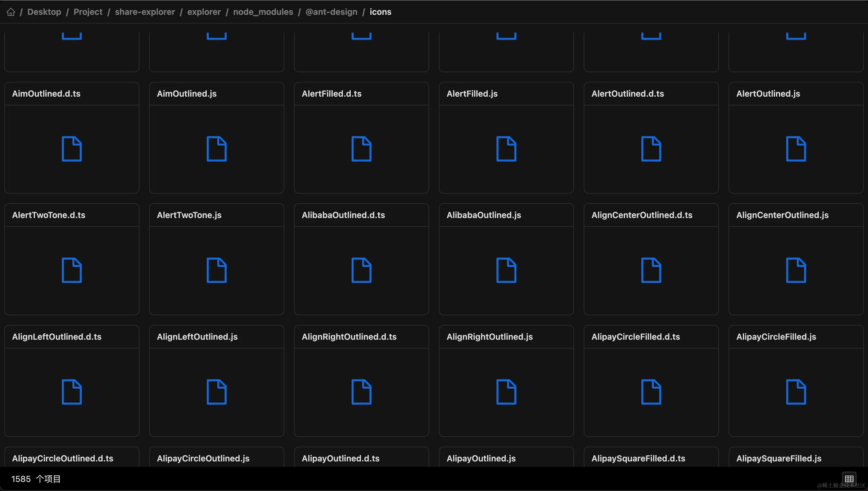The height and width of the screenshot is (491, 868).
Task: Navigate to Desktop in breadcrumb
Action: (44, 12)
